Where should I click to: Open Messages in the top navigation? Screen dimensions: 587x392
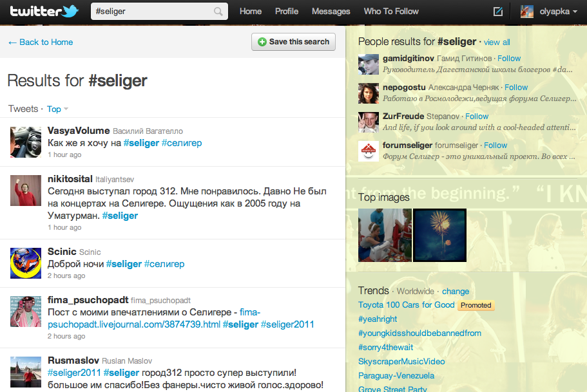[331, 12]
